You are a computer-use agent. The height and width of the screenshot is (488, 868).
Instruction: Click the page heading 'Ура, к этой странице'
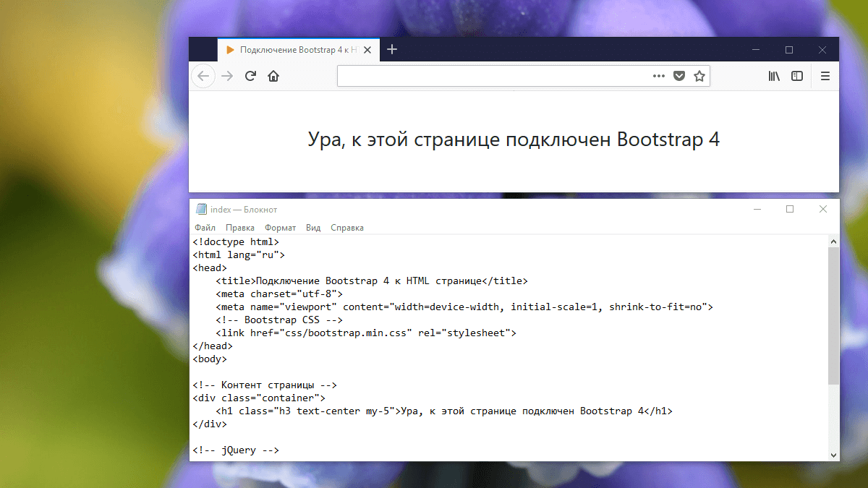pos(514,140)
